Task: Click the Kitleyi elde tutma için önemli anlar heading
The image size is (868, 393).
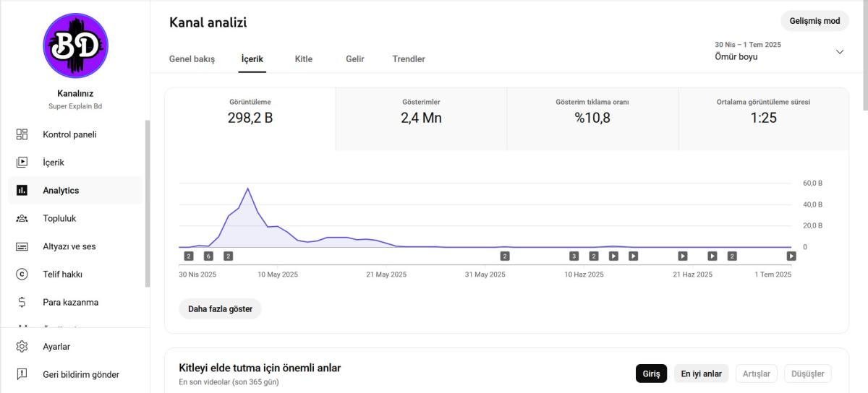Action: pyautogui.click(x=260, y=368)
